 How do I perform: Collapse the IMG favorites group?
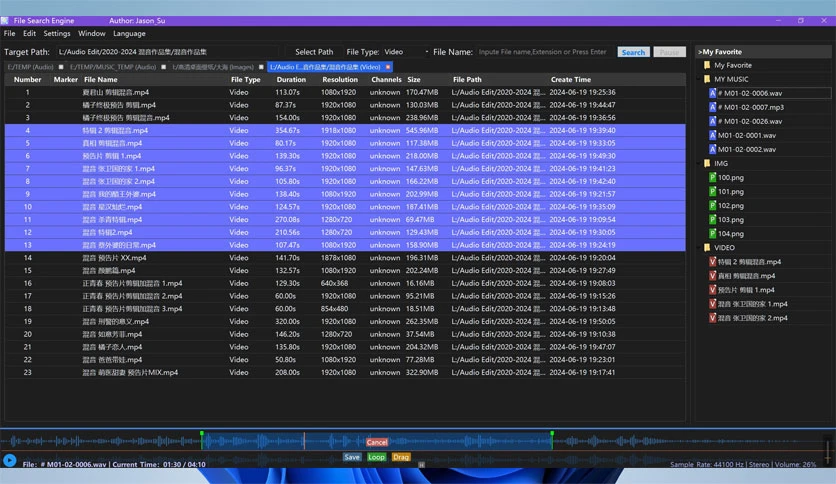pyautogui.click(x=699, y=163)
